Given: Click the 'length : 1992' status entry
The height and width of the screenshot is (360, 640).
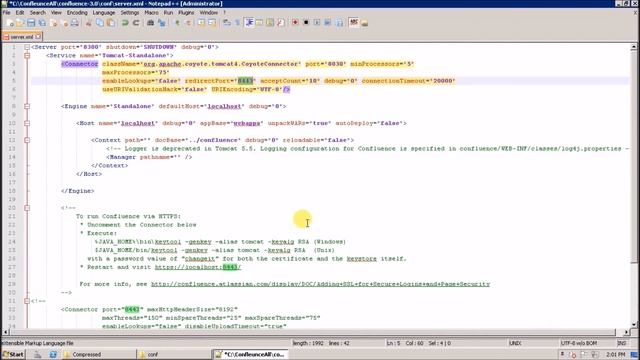Looking at the screenshot, I should pos(308,343).
